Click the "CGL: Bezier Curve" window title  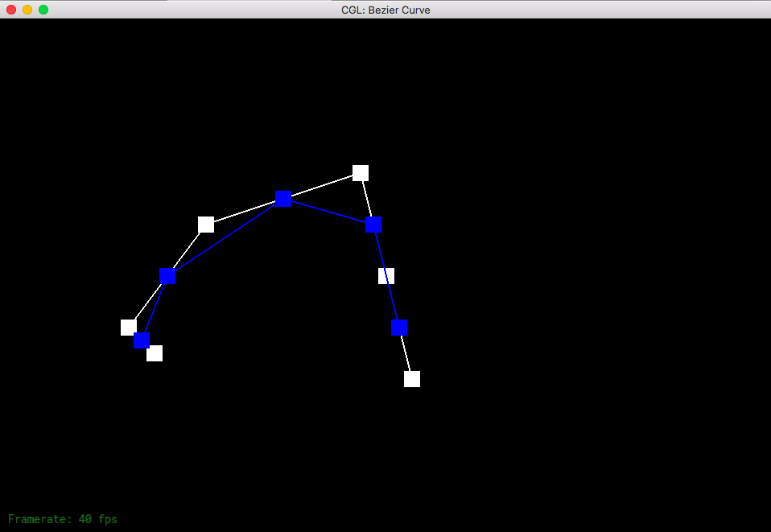coord(385,10)
